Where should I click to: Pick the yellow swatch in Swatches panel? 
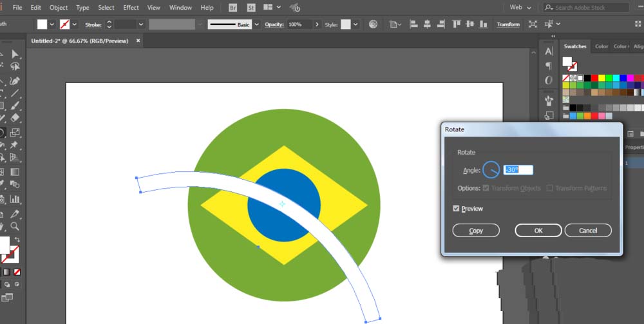pyautogui.click(x=601, y=77)
